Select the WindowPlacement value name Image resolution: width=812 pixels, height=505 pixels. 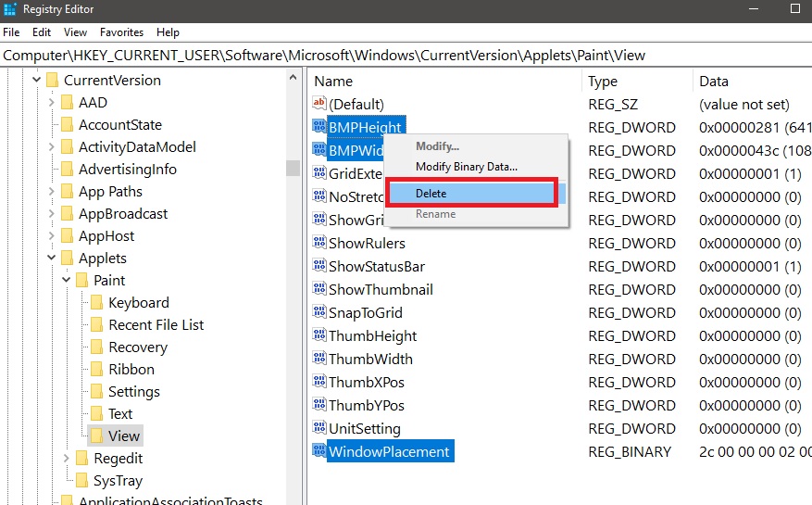pos(390,451)
